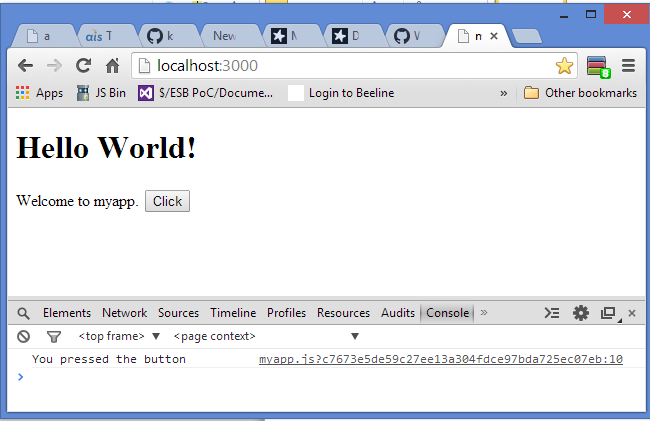Bookmark this page with the star icon
This screenshot has width=650, height=421.
click(x=564, y=66)
